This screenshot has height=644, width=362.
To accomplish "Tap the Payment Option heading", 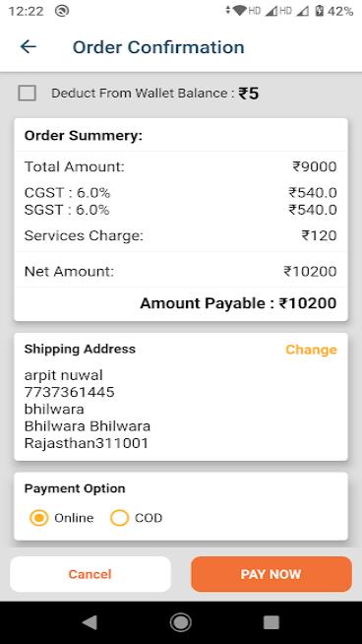I will [x=75, y=488].
